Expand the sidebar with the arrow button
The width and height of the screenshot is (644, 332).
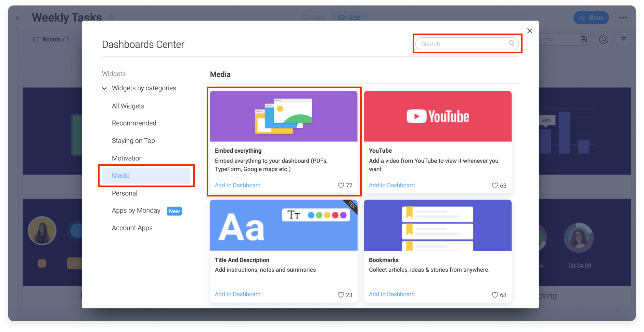(x=17, y=18)
